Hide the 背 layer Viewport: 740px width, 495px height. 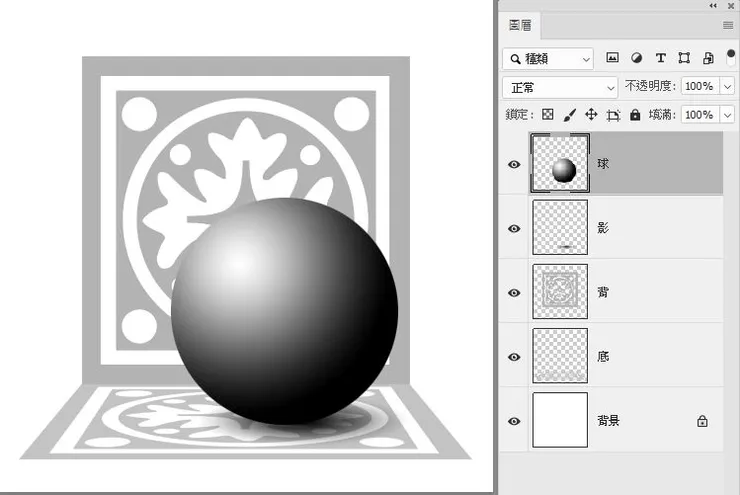pos(514,293)
